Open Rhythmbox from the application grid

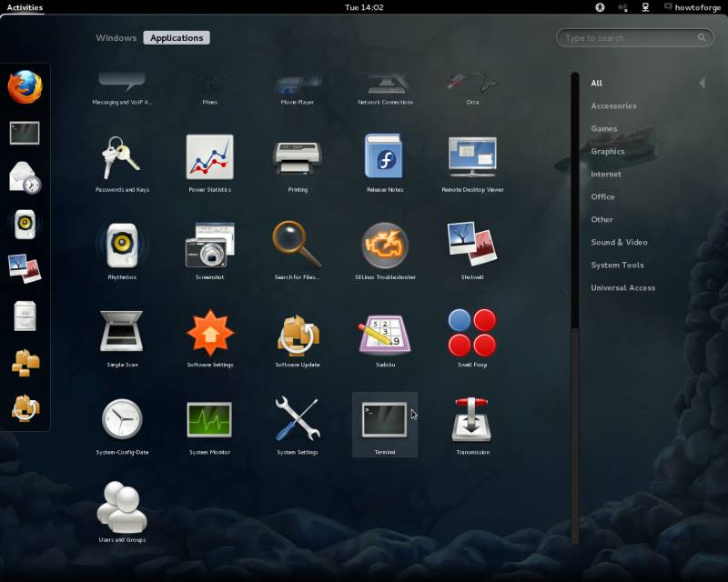(x=121, y=244)
